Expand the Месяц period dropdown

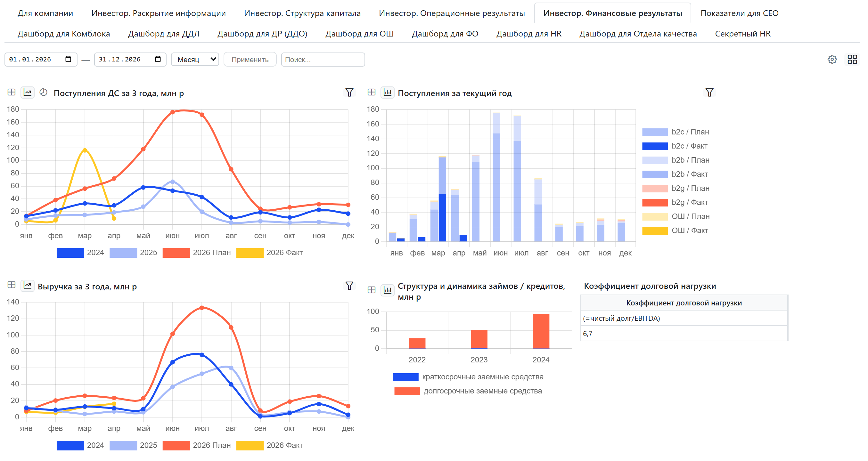[x=195, y=60]
